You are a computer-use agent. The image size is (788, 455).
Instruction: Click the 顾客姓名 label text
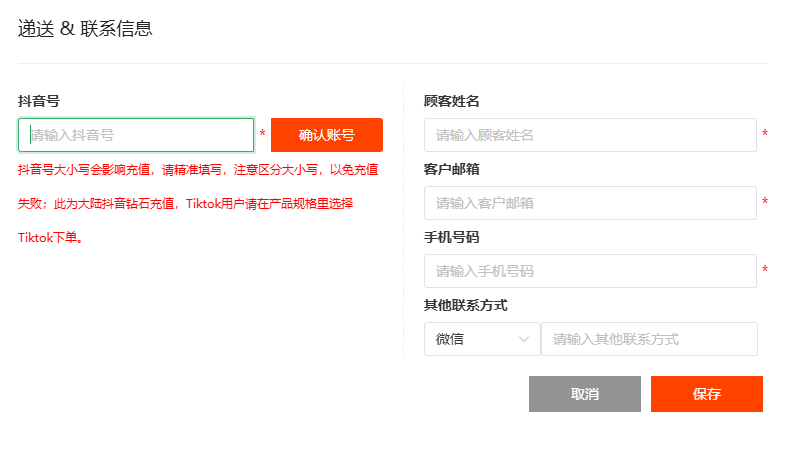(x=451, y=101)
